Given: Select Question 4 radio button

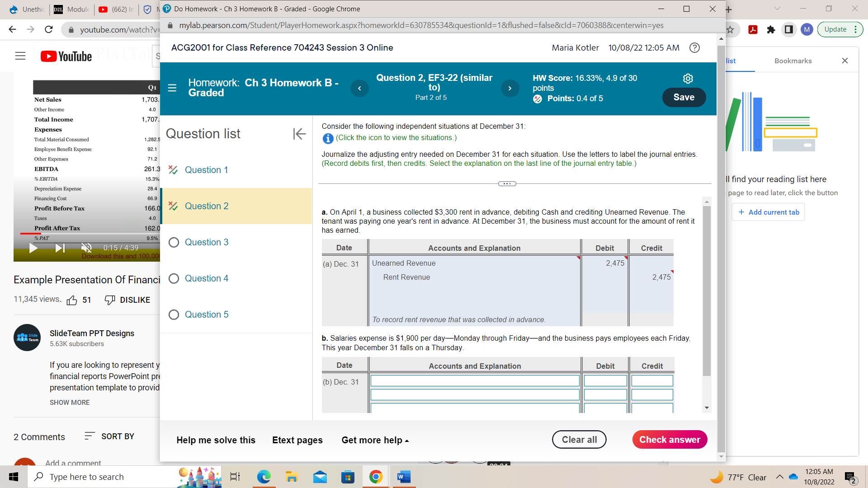Looking at the screenshot, I should click(x=174, y=278).
